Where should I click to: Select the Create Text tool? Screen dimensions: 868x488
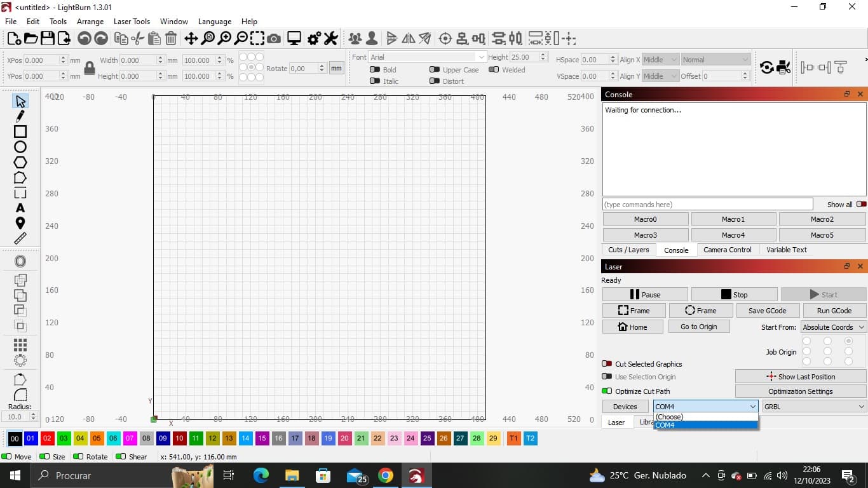click(x=20, y=208)
